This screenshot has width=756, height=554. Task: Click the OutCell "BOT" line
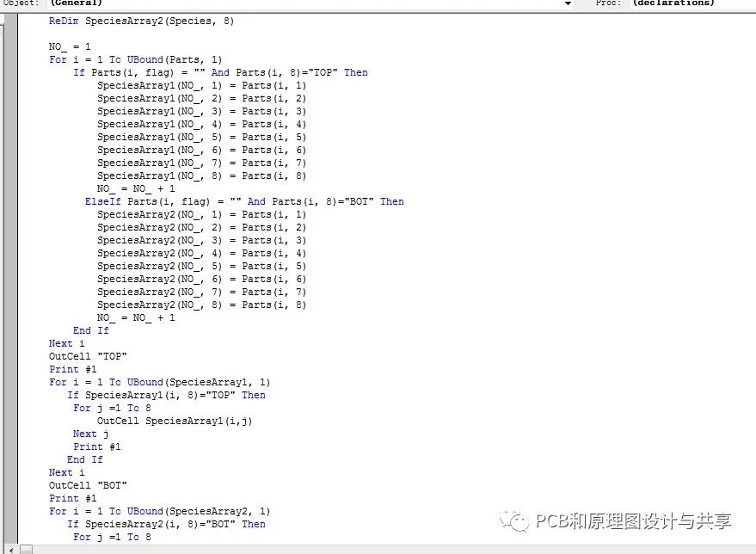88,485
